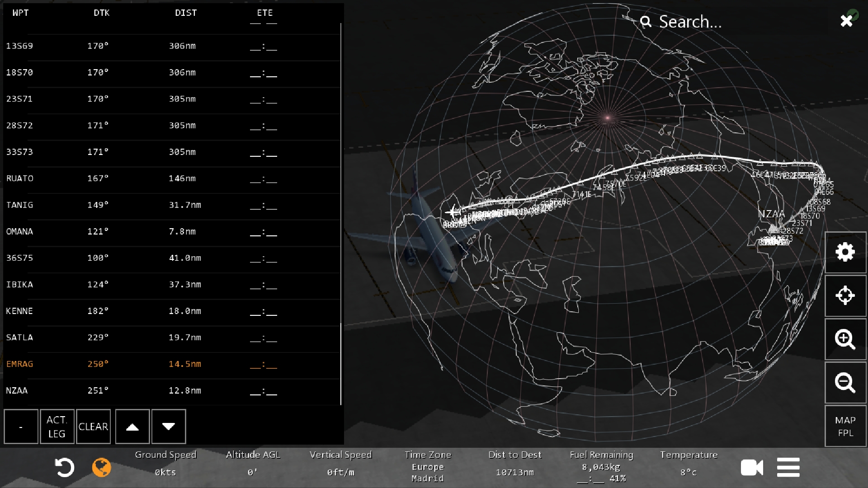Zoom in on the globe map
The image size is (868, 488).
coord(845,339)
